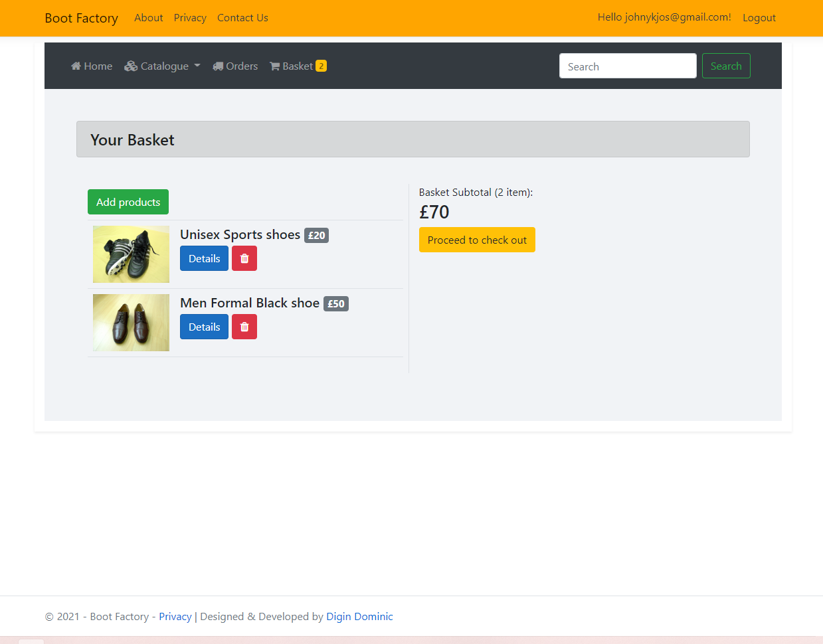Click Logout in the header
Viewport: 823px width, 644px height.
click(x=759, y=17)
